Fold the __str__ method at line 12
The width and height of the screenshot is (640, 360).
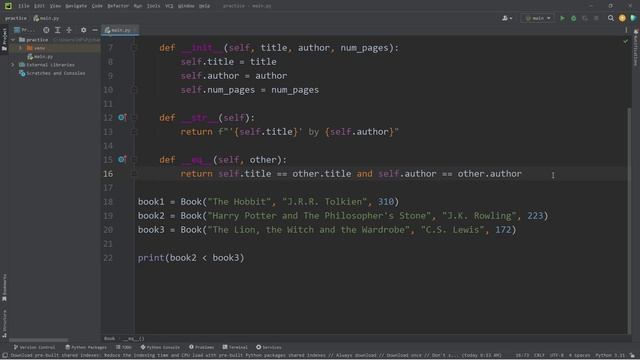click(133, 118)
